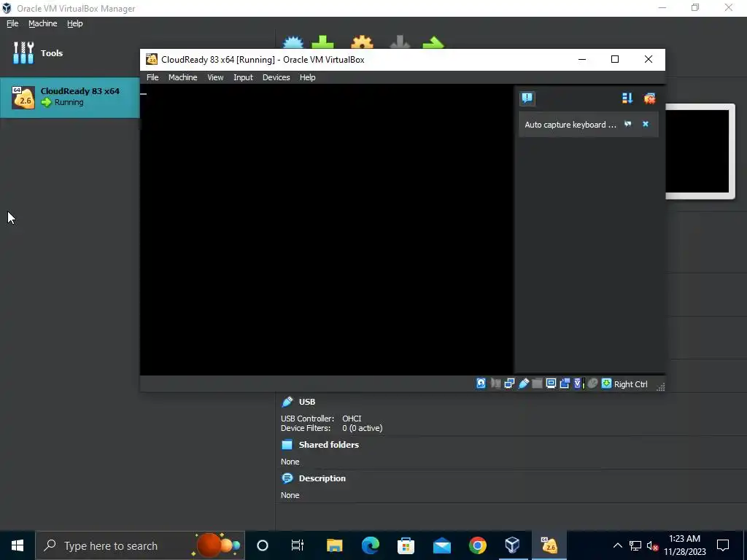The width and height of the screenshot is (747, 560).
Task: Click the network status bar indicator
Action: tap(509, 384)
